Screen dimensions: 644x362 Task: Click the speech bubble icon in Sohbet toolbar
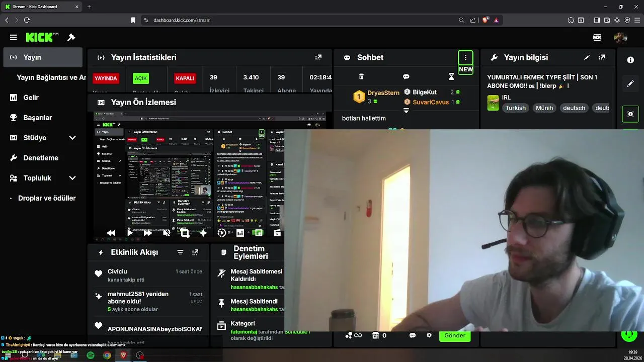(x=406, y=77)
